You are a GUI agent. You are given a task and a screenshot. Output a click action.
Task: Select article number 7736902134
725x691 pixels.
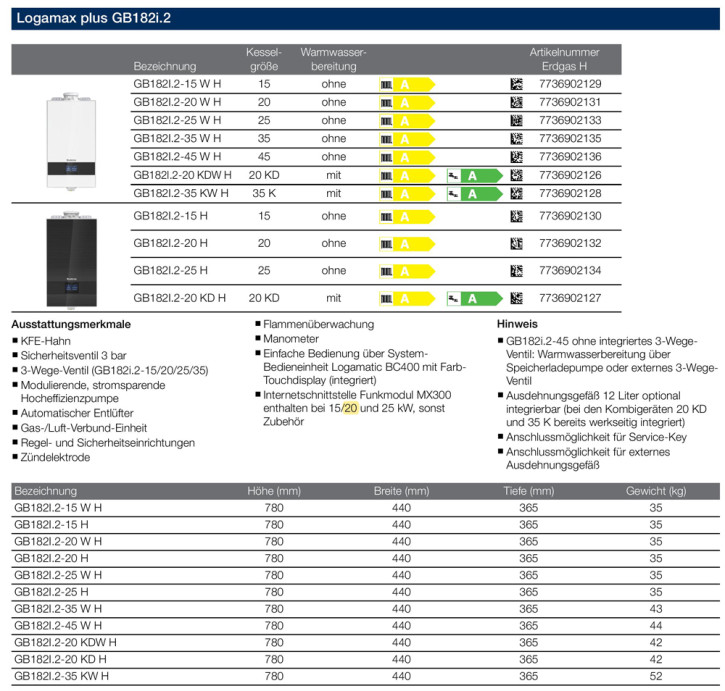pyautogui.click(x=570, y=271)
